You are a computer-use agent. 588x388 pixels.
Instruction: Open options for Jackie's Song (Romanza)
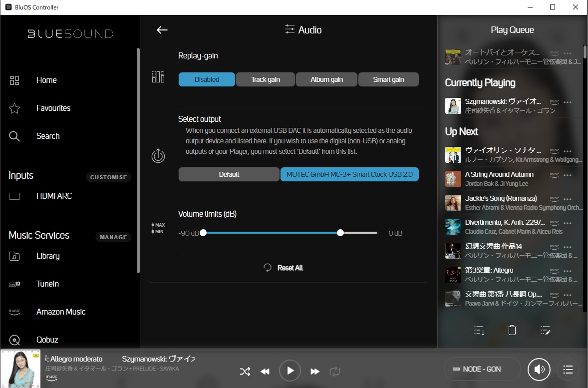click(x=568, y=199)
